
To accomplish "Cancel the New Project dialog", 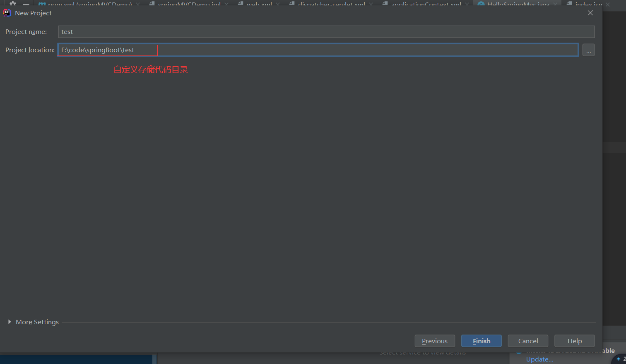I will 528,341.
